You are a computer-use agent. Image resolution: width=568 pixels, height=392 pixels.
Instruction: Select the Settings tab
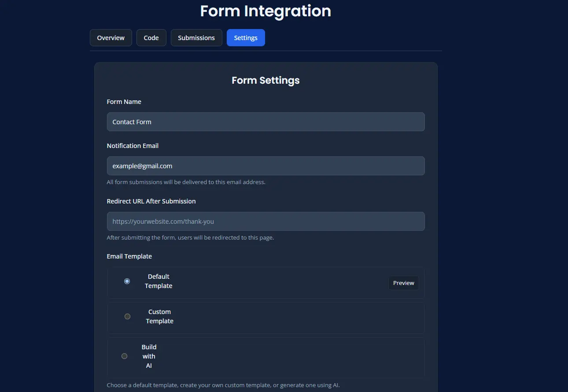pyautogui.click(x=246, y=37)
